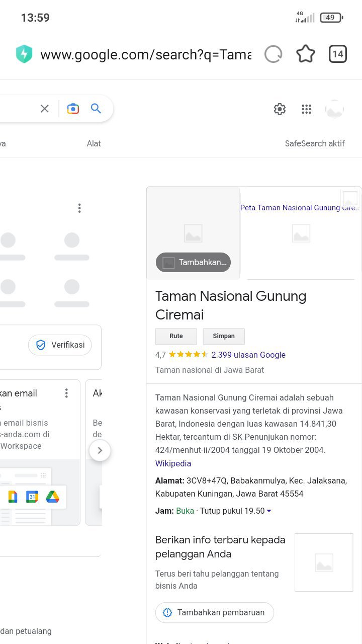The image size is (362, 644).
Task: Bookmark page with the star icon
Action: pos(306,54)
